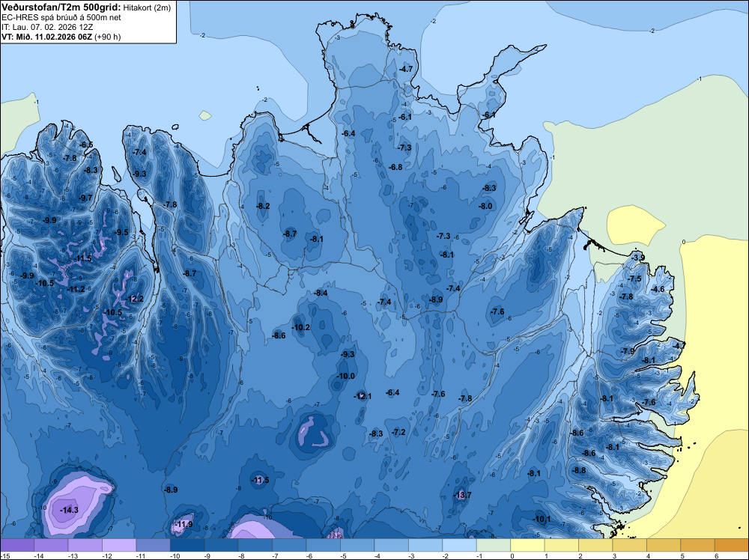Pick legend swatch between -8 and -7
Viewport: 749px width, 560px height.
(255, 545)
